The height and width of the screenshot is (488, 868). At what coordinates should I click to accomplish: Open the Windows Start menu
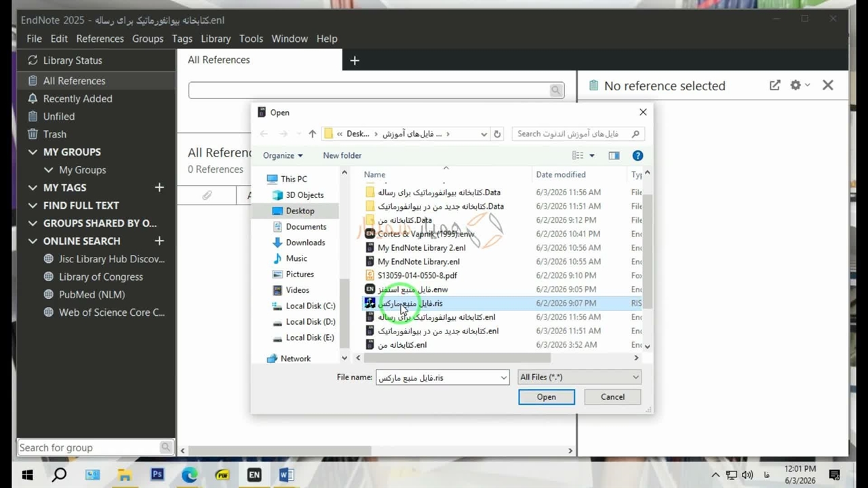(x=27, y=475)
